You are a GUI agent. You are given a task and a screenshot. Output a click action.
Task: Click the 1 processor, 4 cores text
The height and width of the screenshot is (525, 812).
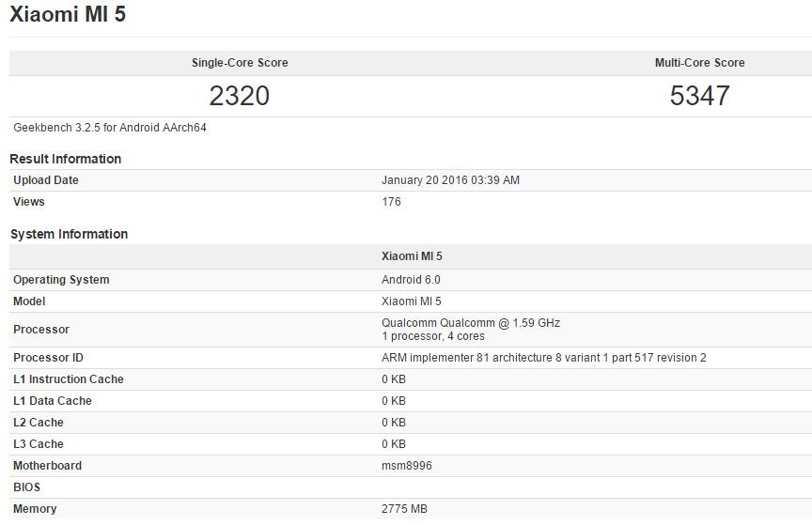(433, 336)
